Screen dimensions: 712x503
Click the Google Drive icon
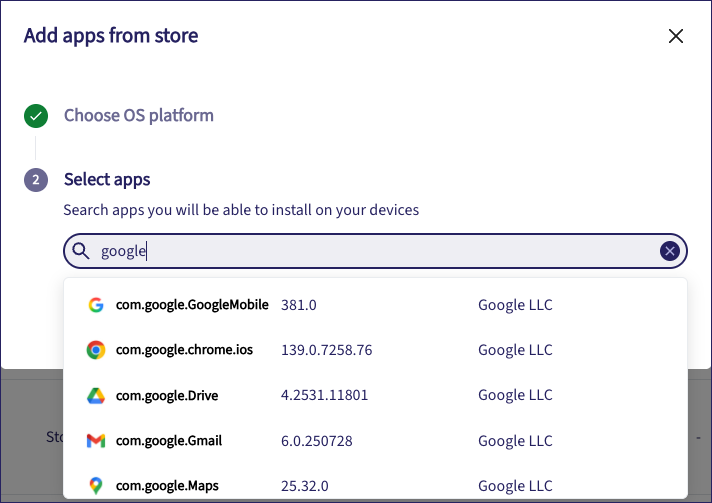[96, 395]
